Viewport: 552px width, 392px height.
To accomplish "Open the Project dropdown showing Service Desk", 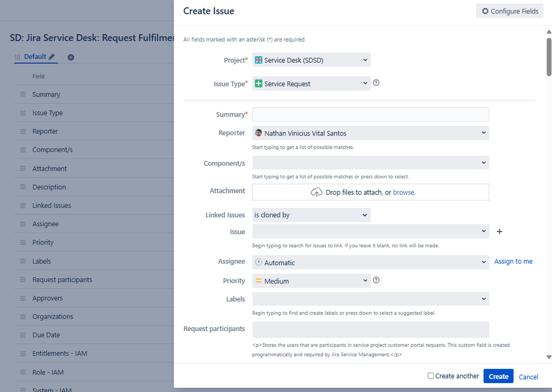I will tap(311, 60).
